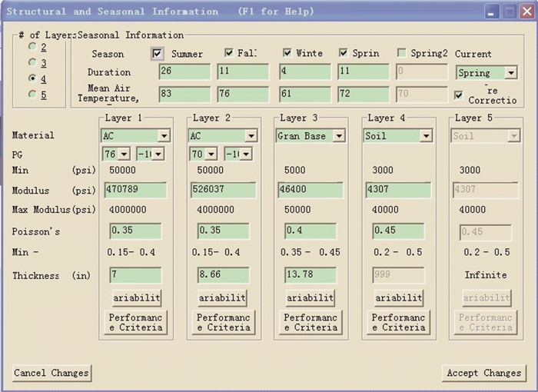Open the Current season dropdown
Image resolution: width=538 pixels, height=392 pixels.
511,73
